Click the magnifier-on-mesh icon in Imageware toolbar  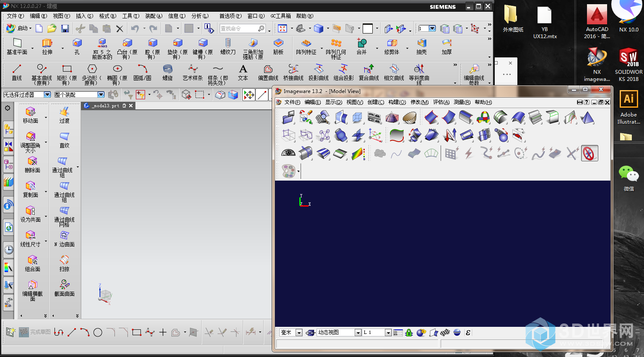[x=323, y=117]
